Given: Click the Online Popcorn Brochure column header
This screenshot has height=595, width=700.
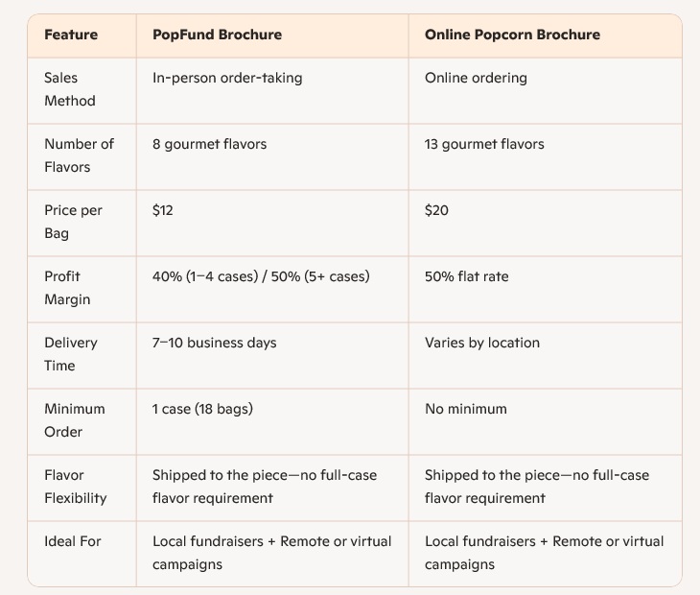Looking at the screenshot, I should (512, 35).
